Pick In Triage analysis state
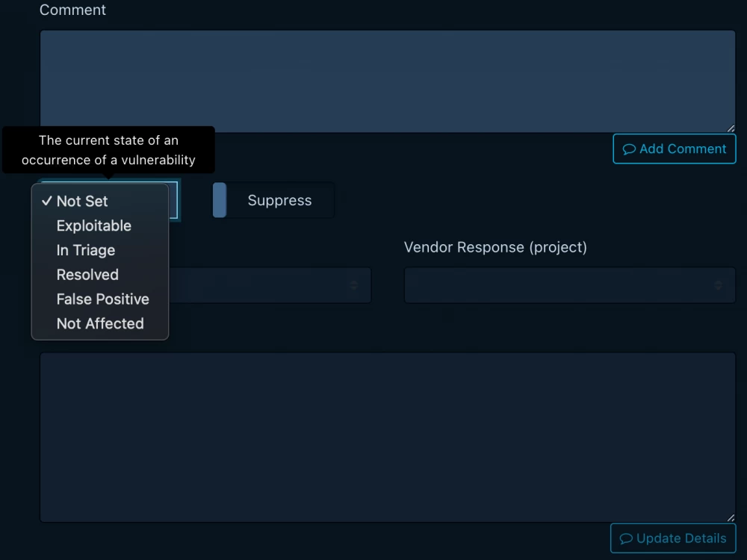 point(86,250)
